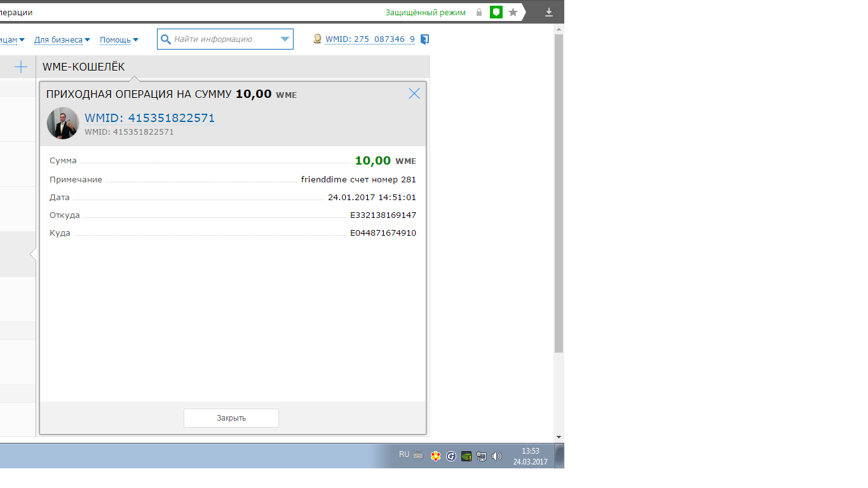Click the green shield protection icon
The image size is (868, 488).
tap(496, 12)
